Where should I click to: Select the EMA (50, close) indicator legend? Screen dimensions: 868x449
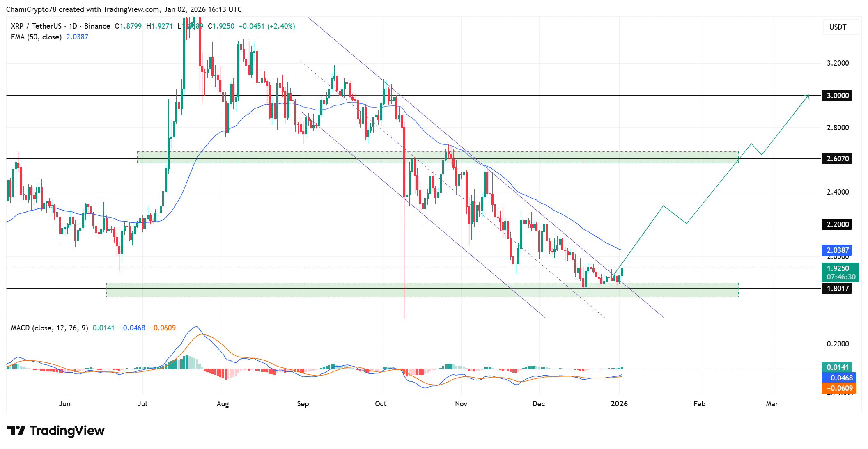click(36, 37)
